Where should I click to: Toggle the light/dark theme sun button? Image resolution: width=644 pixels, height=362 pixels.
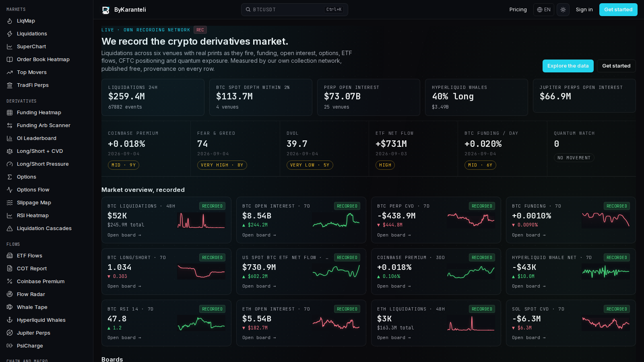pos(563,10)
